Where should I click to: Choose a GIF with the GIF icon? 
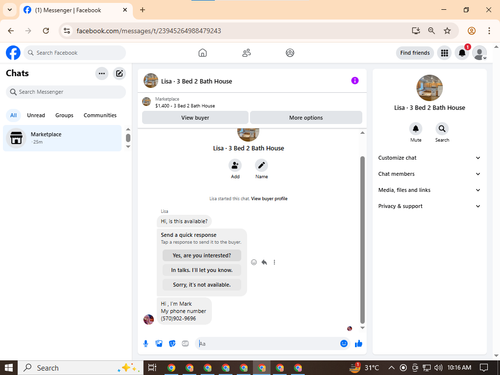tap(185, 344)
